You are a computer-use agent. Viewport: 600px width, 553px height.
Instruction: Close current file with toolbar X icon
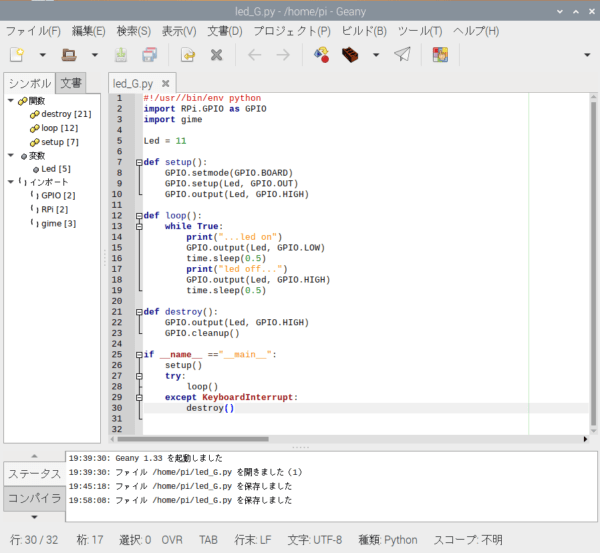pos(216,55)
